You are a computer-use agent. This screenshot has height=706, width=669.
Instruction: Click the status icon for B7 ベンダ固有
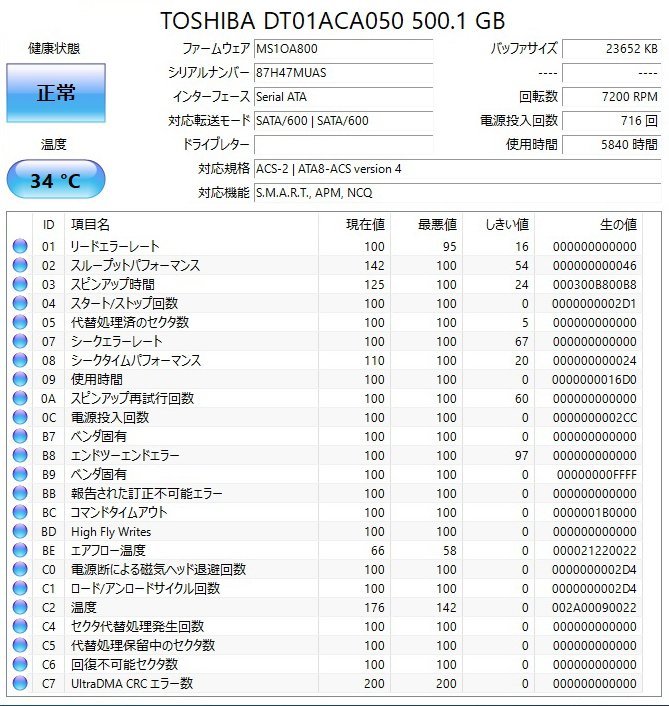20,436
